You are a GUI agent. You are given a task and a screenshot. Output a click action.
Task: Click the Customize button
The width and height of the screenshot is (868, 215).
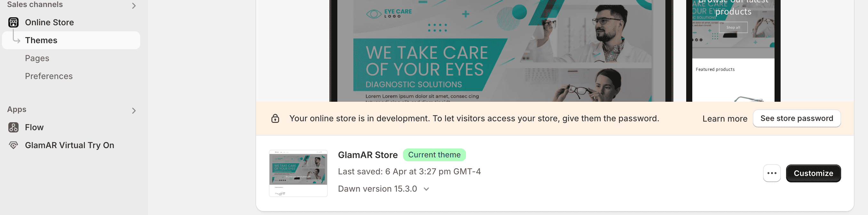click(813, 173)
